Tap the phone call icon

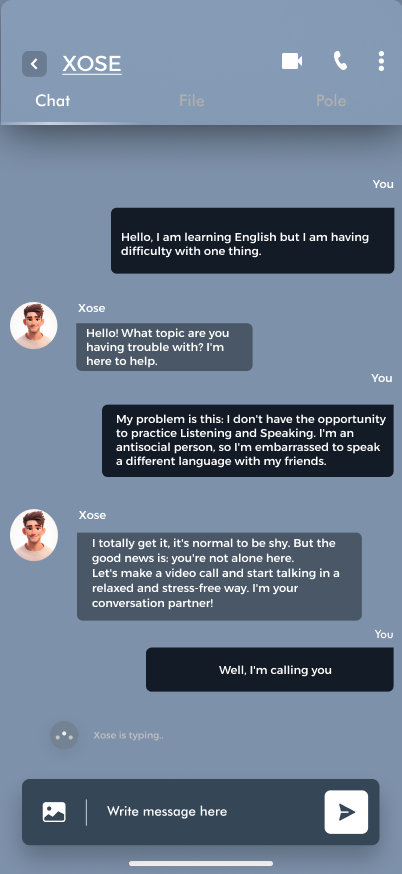pos(340,61)
